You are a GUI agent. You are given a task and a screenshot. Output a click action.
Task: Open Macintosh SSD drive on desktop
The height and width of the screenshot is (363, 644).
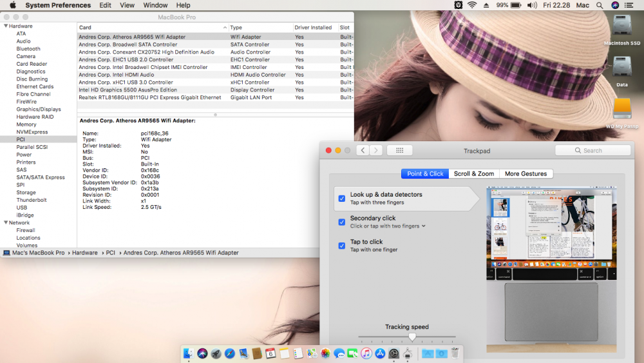pos(622,26)
